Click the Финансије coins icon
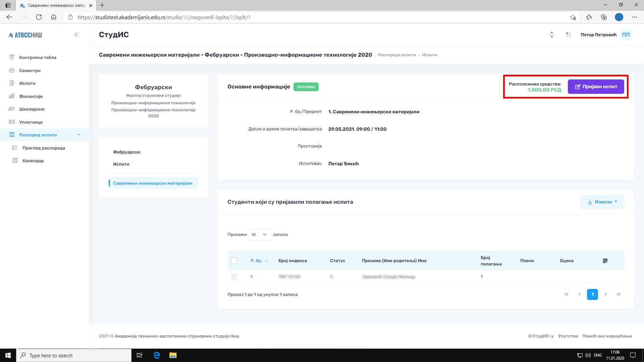Screen dimensions: 644x362 pos(12,96)
